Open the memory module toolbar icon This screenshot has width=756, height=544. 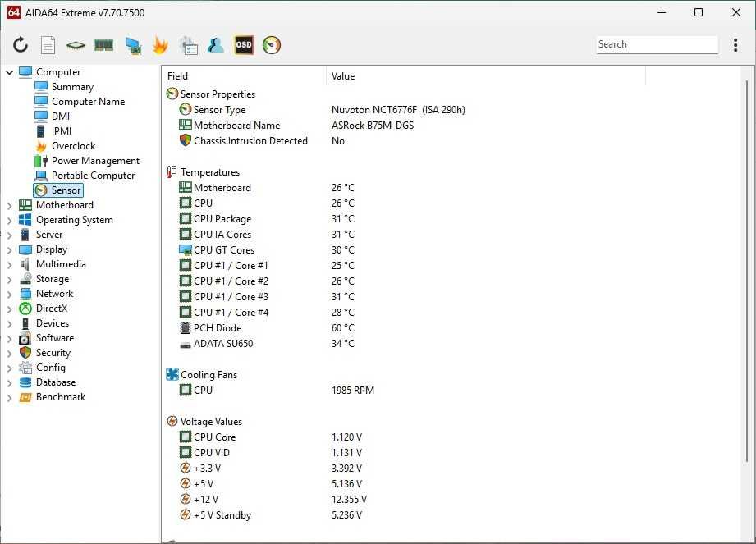pos(103,45)
